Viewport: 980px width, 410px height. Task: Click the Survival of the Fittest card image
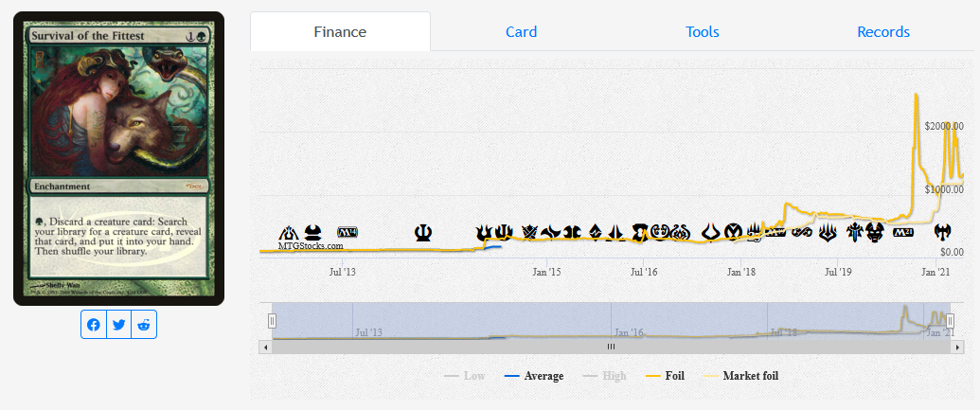pos(118,158)
